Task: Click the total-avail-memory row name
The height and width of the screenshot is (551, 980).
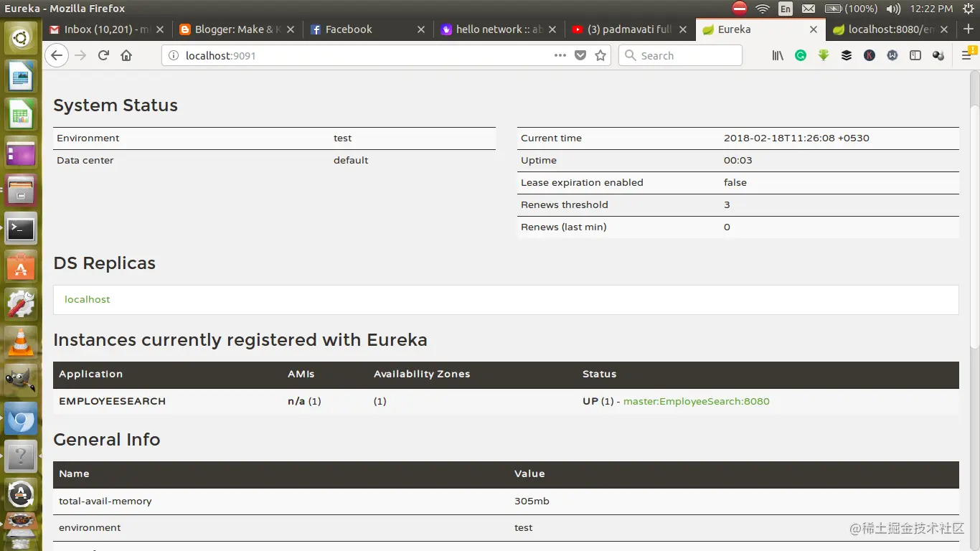Action: [105, 501]
